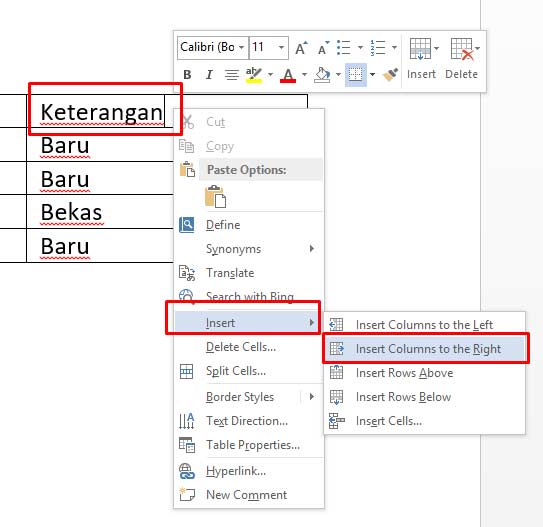
Task: Open the borders dropdown arrow
Action: coord(372,74)
